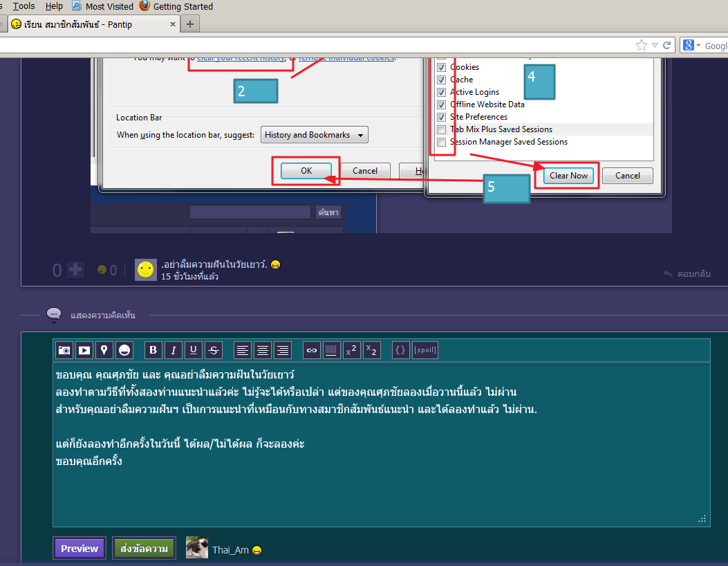Open the Help menu
Screen dimensions: 728x566
54,6
